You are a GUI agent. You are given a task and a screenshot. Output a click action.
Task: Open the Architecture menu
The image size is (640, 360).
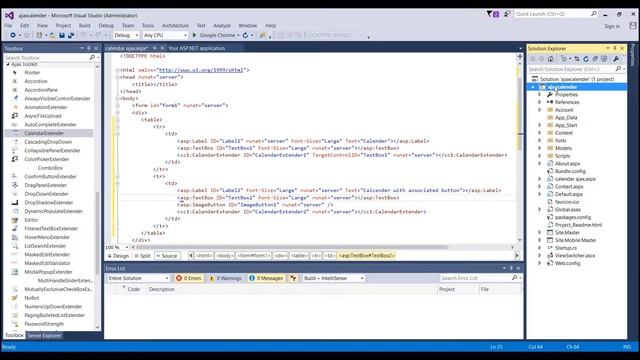point(175,26)
